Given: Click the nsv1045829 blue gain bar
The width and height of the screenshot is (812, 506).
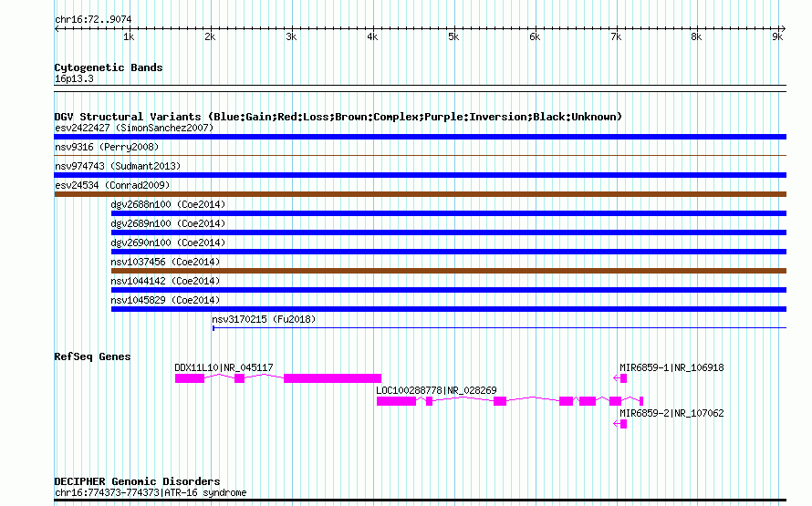Looking at the screenshot, I should [x=449, y=309].
